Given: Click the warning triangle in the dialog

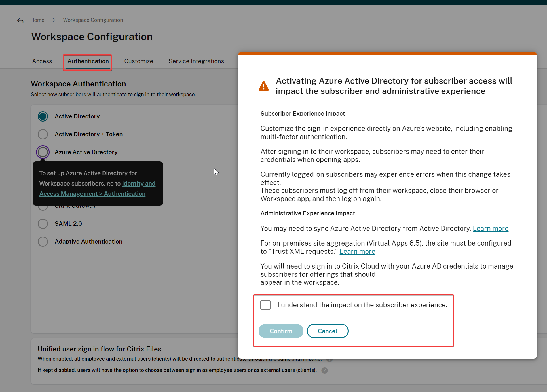Looking at the screenshot, I should click(x=263, y=86).
